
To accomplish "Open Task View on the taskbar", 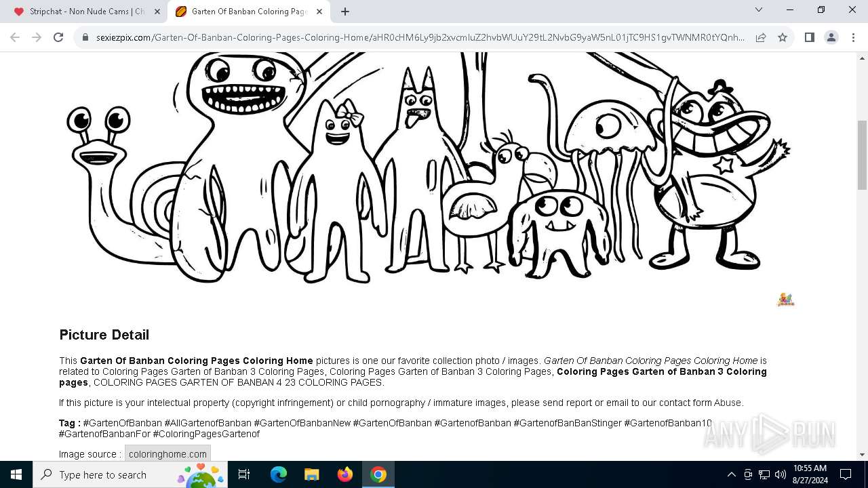I will (244, 474).
